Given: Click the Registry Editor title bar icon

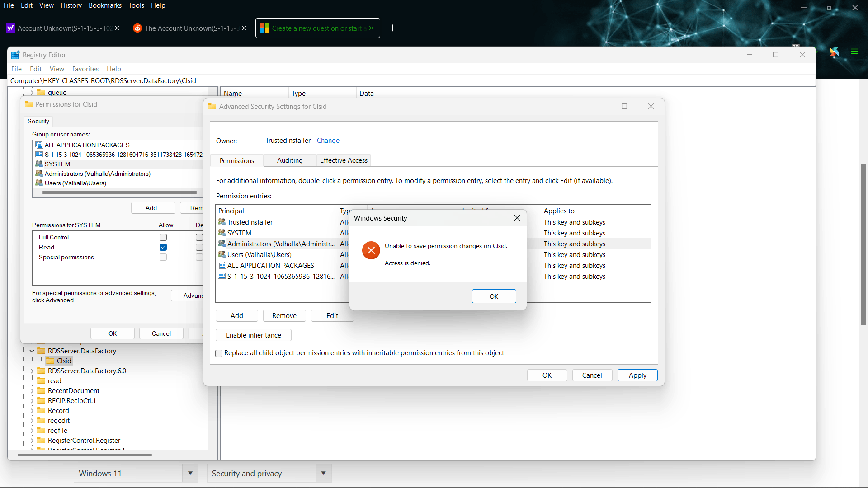Looking at the screenshot, I should [15, 55].
